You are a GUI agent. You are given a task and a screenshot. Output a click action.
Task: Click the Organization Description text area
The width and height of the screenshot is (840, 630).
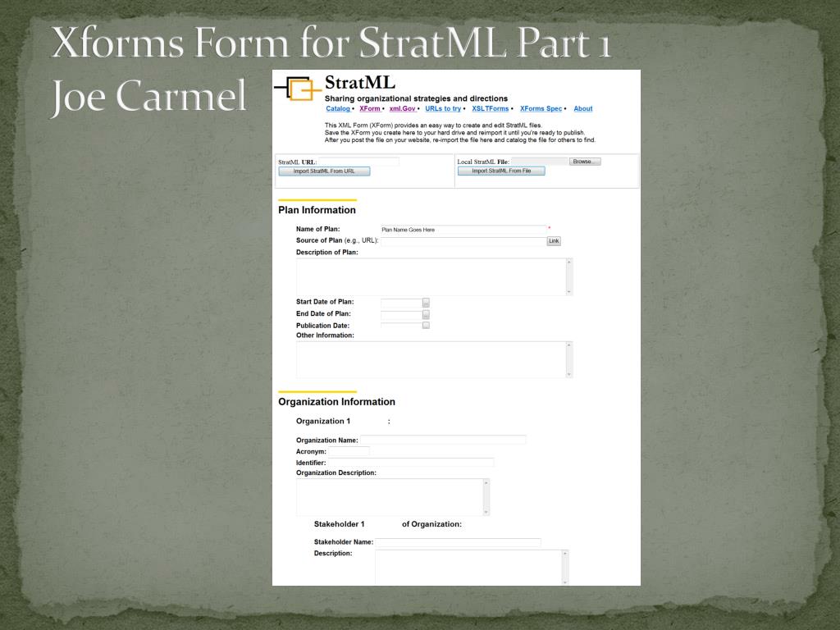tap(390, 497)
